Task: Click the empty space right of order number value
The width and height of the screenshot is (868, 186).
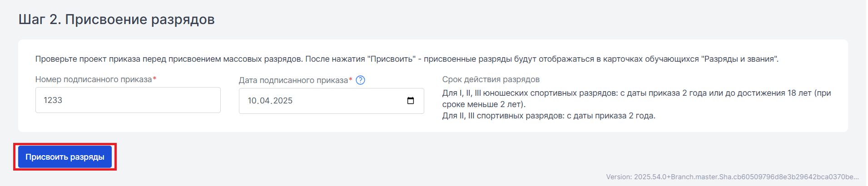Action: point(141,100)
